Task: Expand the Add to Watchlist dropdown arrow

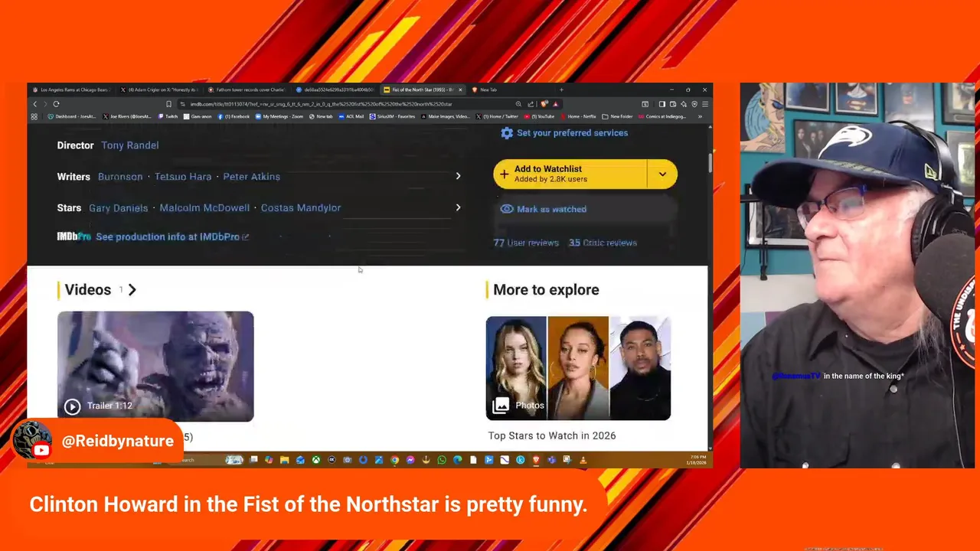Action: pyautogui.click(x=662, y=174)
